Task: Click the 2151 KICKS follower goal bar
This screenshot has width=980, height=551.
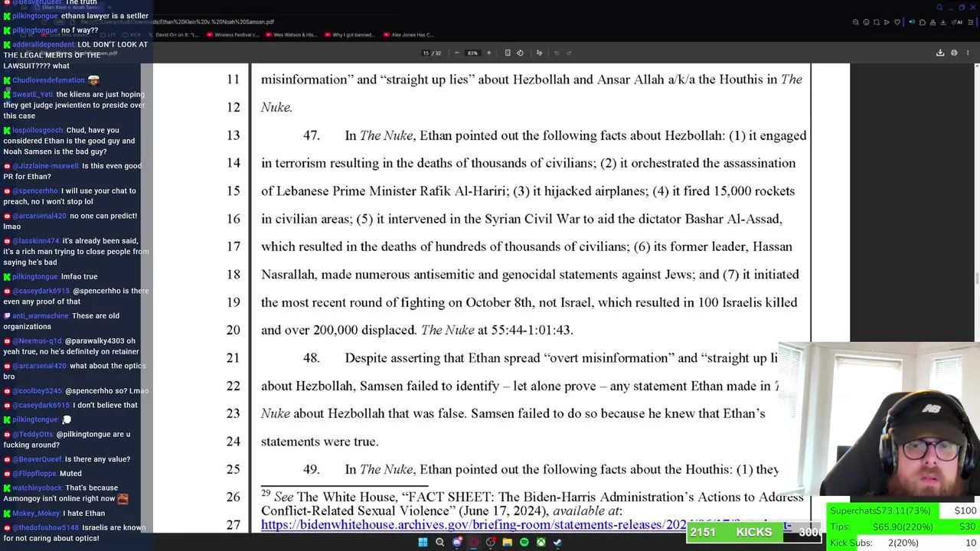Action: pos(754,532)
